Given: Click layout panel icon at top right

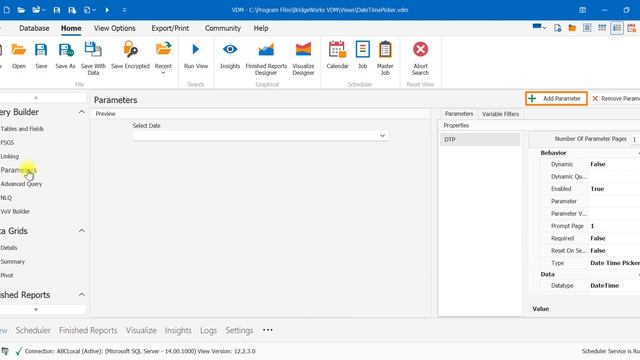Looking at the screenshot, I should click(587, 28).
